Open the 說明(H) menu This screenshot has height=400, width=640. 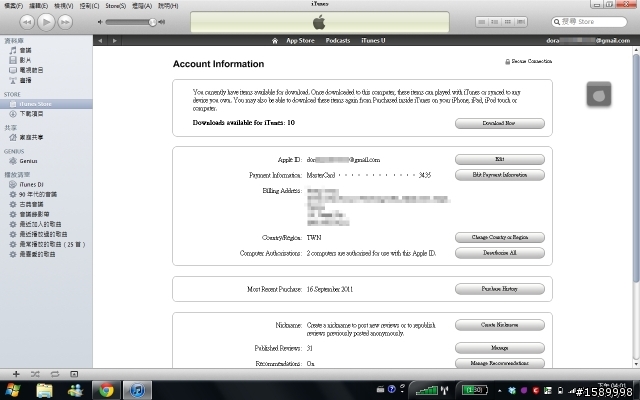pyautogui.click(x=168, y=6)
